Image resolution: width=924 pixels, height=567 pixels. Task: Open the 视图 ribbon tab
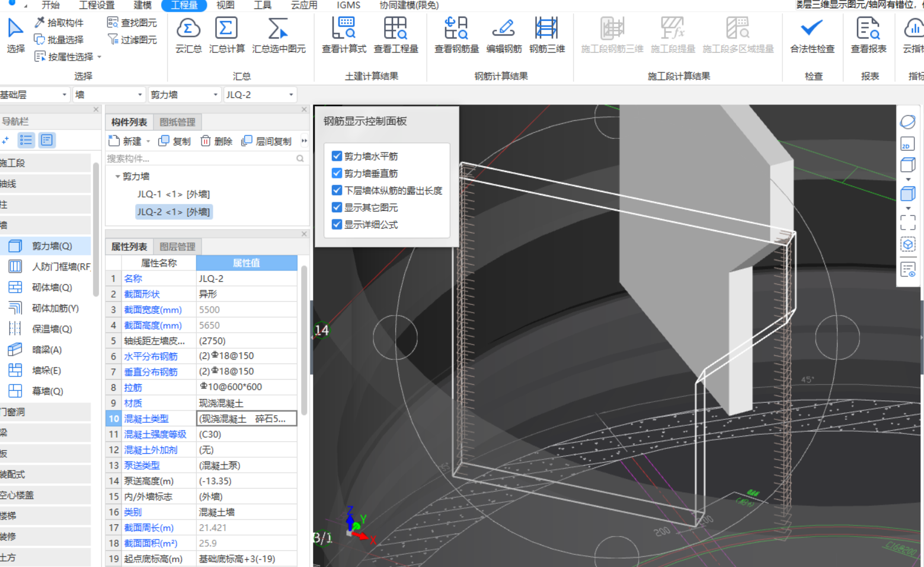click(x=225, y=5)
